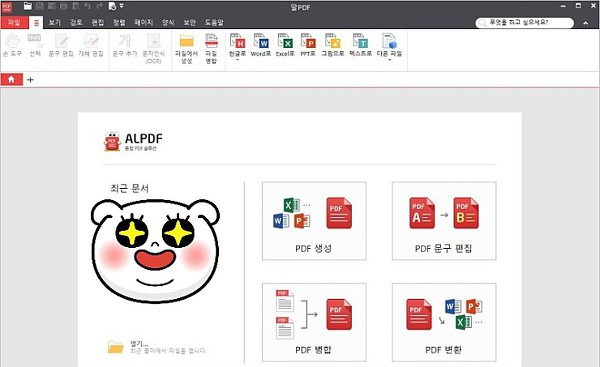Image resolution: width=600 pixels, height=367 pixels.
Task: Convert to Excel using Excel로 icon
Action: coord(285,45)
